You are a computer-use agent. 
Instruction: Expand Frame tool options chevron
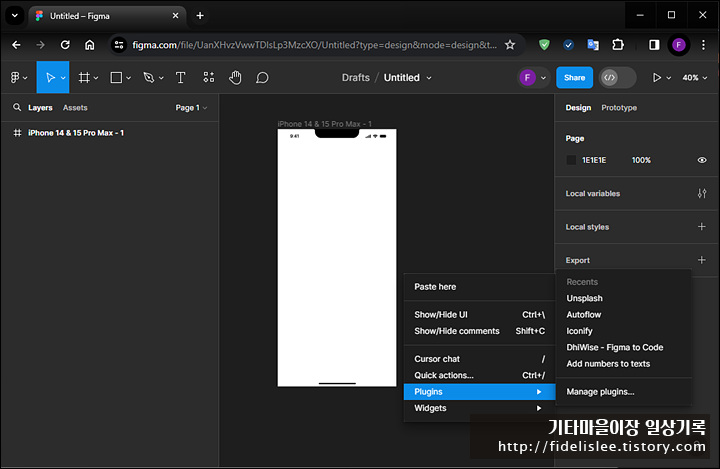(96, 78)
